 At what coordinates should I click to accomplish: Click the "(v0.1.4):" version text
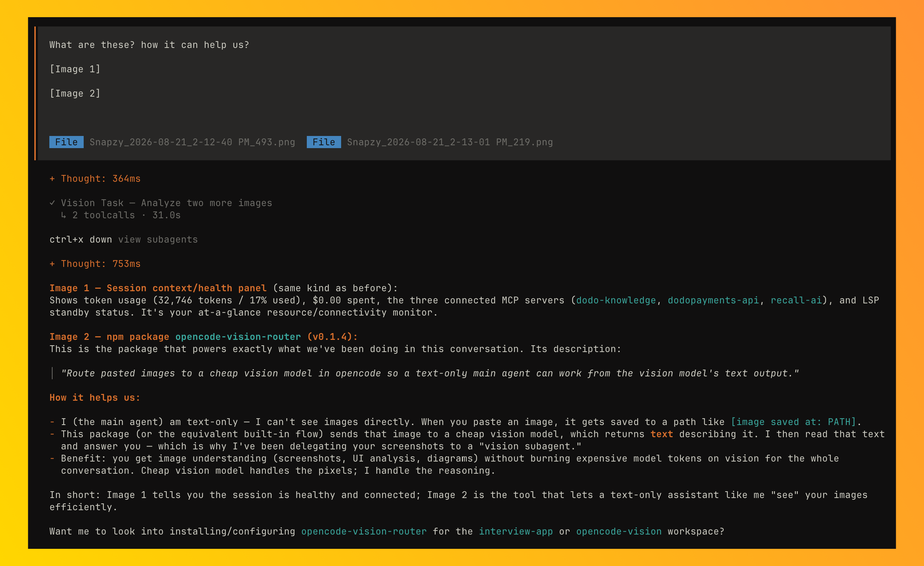332,337
